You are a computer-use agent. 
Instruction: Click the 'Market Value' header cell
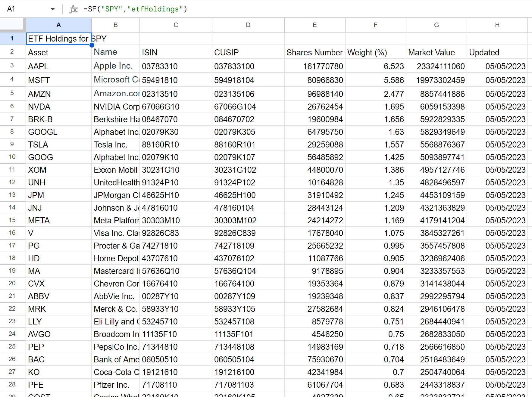437,52
